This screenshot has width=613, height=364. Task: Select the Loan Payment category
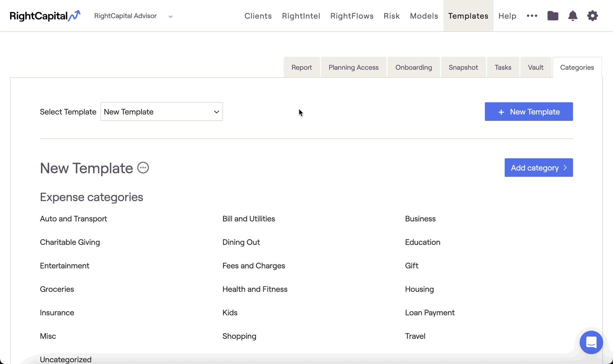coord(430,313)
